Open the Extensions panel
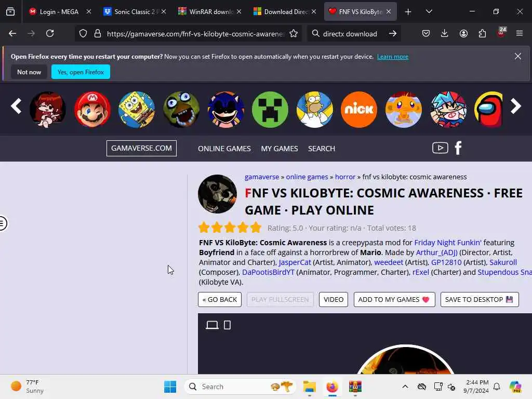Viewport: 532px width, 399px height. pyautogui.click(x=482, y=34)
